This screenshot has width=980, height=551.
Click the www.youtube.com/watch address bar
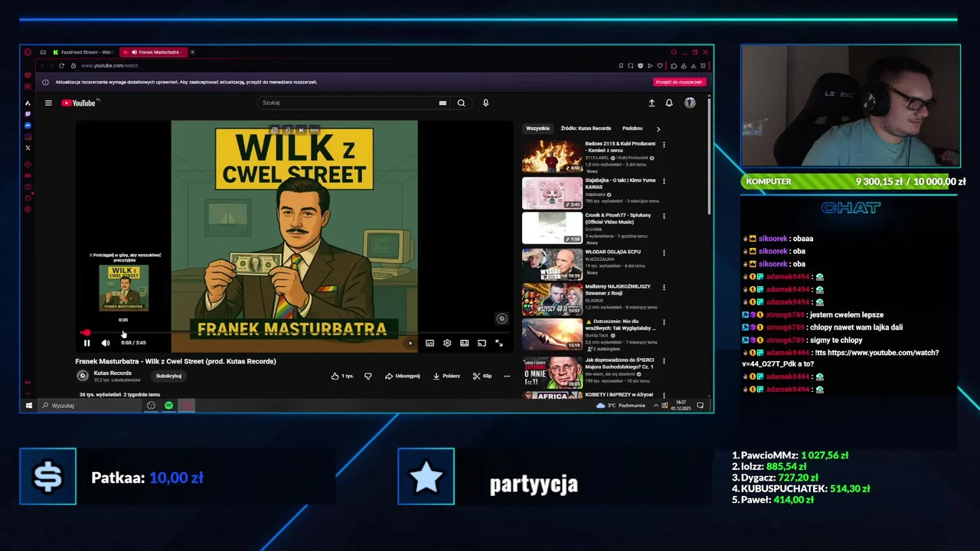tap(109, 66)
